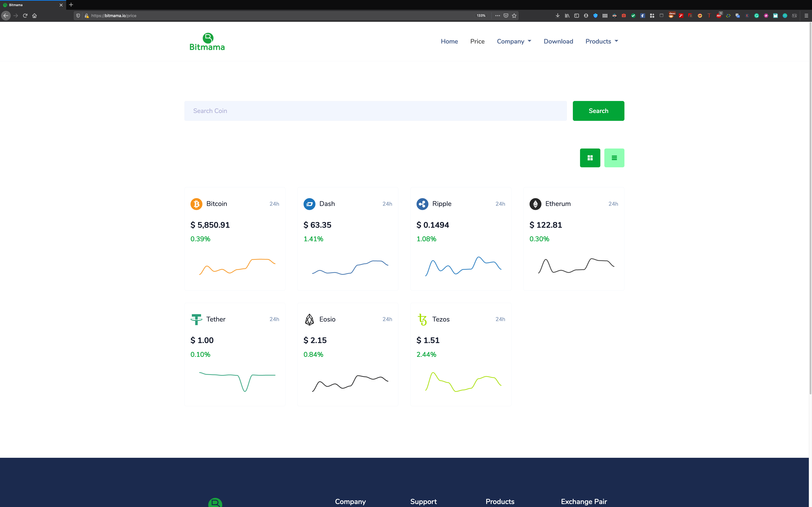This screenshot has height=507, width=812.
Task: Click the Bitmama logo in header
Action: click(207, 42)
